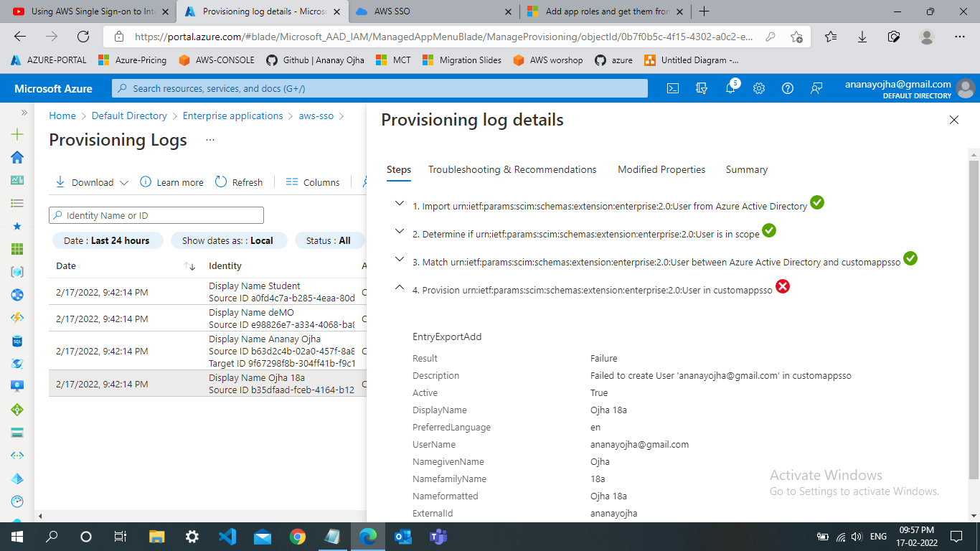
Task: Click Identity Name or ID search field
Action: (156, 215)
